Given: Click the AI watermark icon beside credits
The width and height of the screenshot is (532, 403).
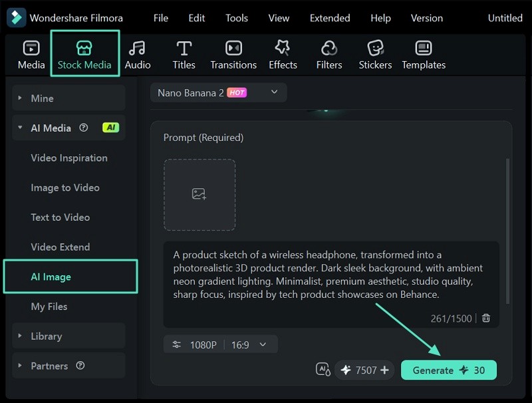Looking at the screenshot, I should click(x=323, y=370).
